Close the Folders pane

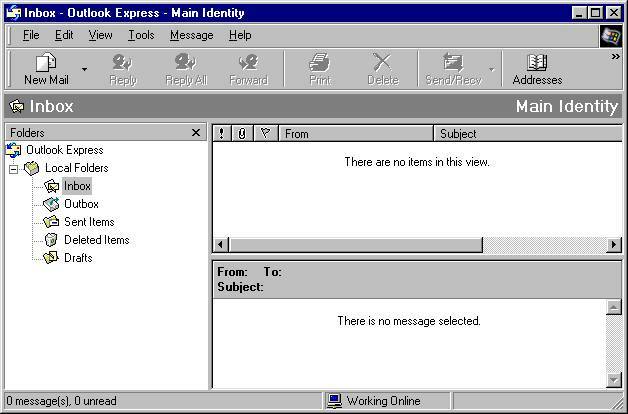(196, 133)
